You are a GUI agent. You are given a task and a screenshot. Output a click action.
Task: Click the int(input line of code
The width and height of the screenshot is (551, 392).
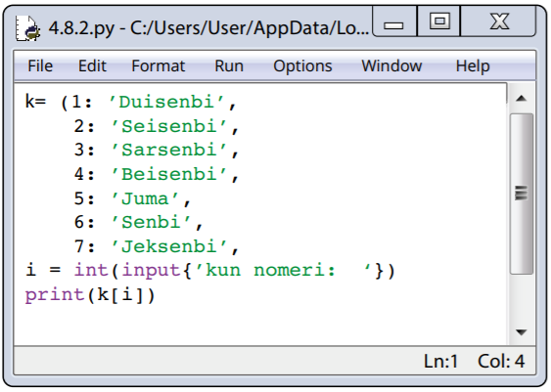tap(210, 271)
